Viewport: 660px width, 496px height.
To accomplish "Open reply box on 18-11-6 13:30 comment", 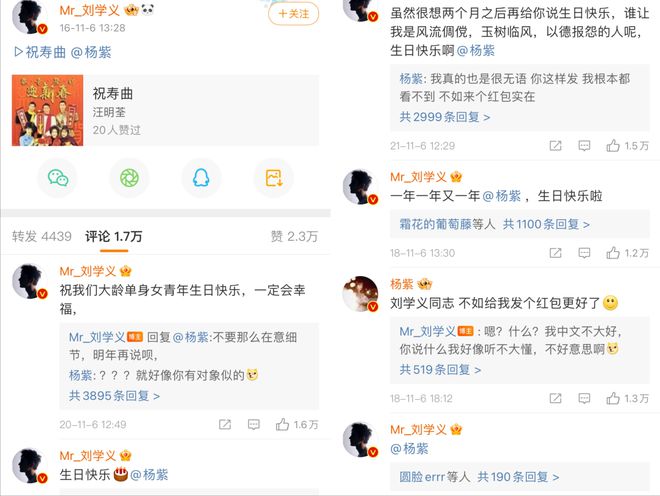I will pyautogui.click(x=584, y=253).
